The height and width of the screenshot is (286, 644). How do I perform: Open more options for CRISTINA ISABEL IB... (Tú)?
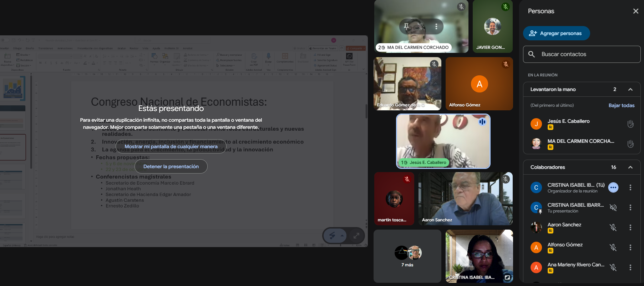point(630,187)
